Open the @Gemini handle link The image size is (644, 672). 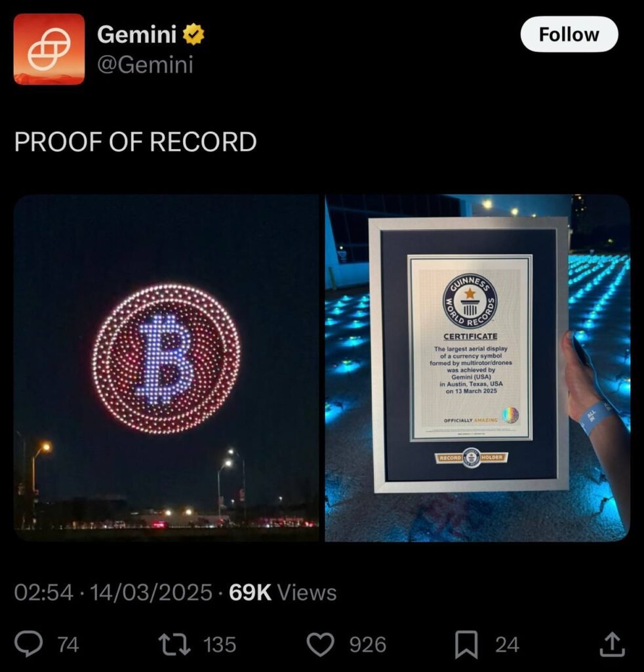145,65
